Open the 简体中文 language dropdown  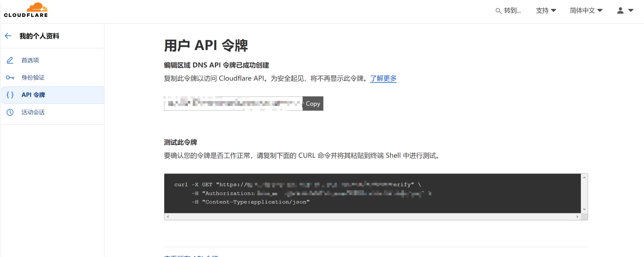[586, 10]
